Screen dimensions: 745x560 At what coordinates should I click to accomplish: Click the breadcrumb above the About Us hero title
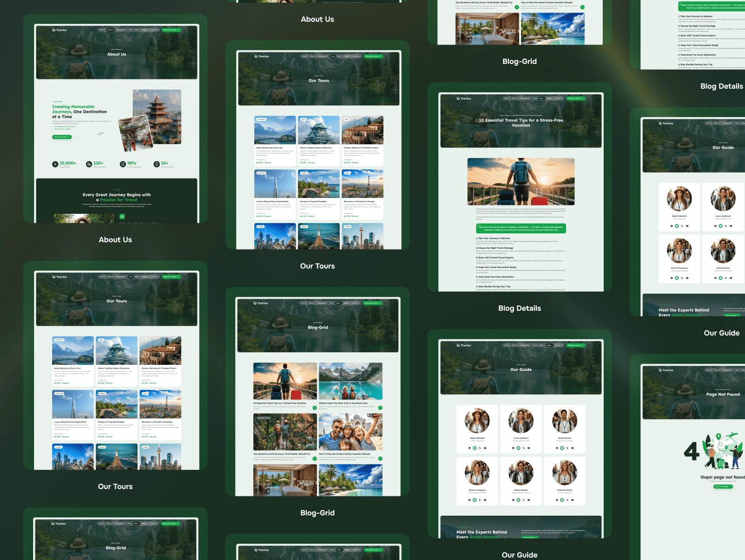(117, 49)
